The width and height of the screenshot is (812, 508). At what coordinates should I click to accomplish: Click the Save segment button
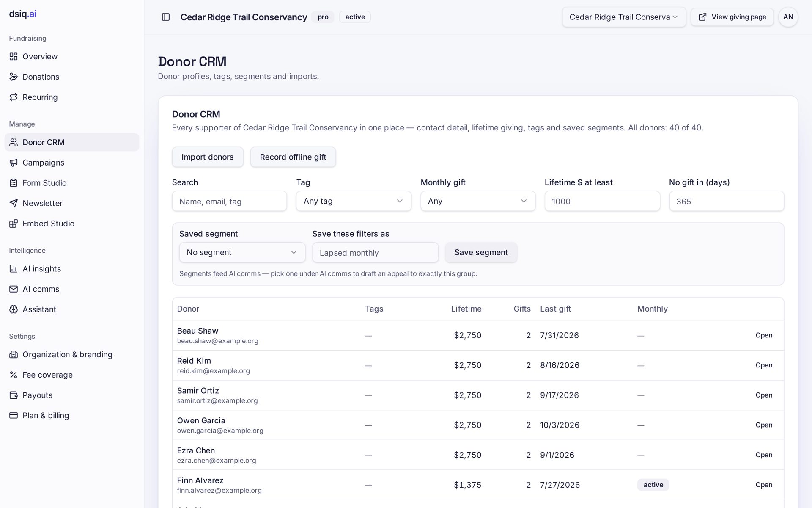click(x=481, y=252)
